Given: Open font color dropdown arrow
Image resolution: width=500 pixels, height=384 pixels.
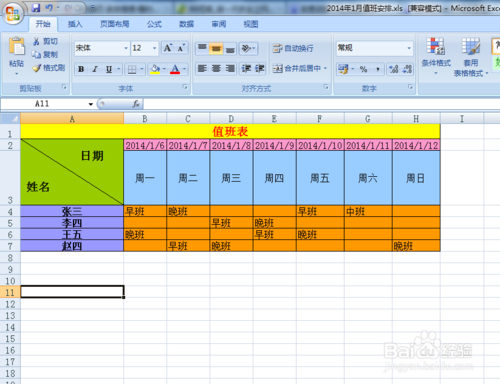Looking at the screenshot, I should pos(184,69).
